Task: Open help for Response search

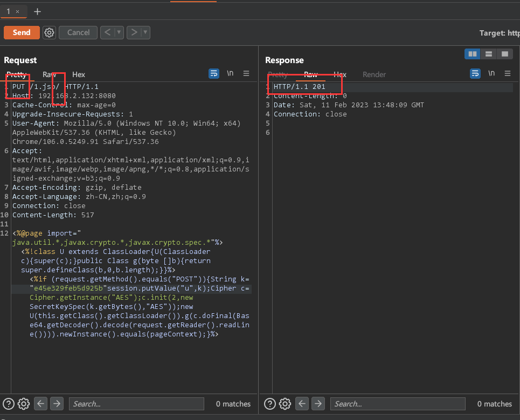Action: pyautogui.click(x=270, y=404)
